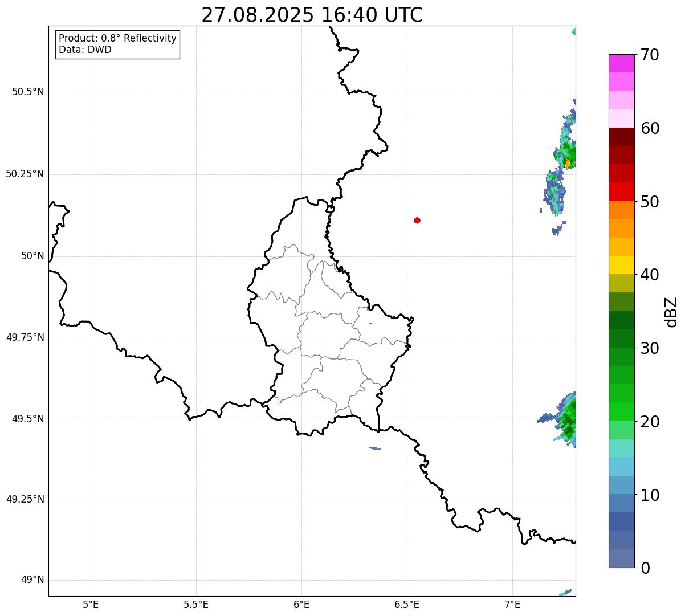
Task: Click the red dot marker on the map
Action: [x=417, y=220]
